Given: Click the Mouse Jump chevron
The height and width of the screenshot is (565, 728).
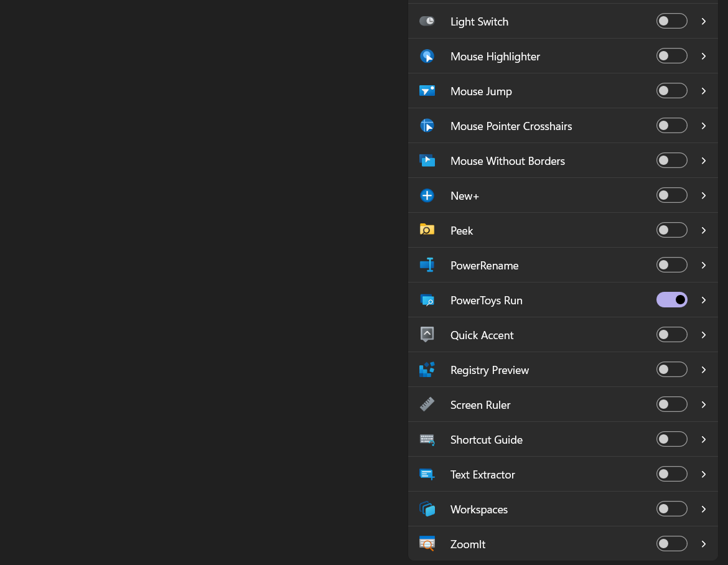Looking at the screenshot, I should [703, 91].
